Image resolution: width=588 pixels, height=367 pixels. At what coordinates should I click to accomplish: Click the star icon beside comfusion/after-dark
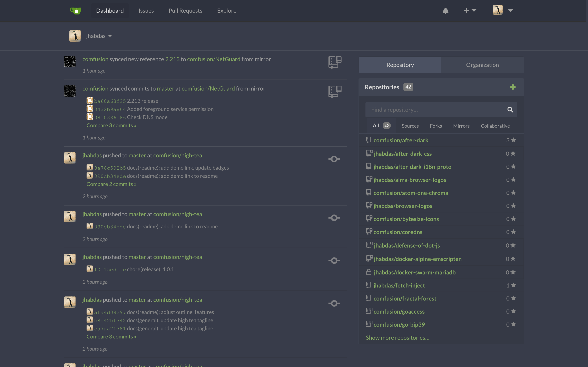[513, 140]
